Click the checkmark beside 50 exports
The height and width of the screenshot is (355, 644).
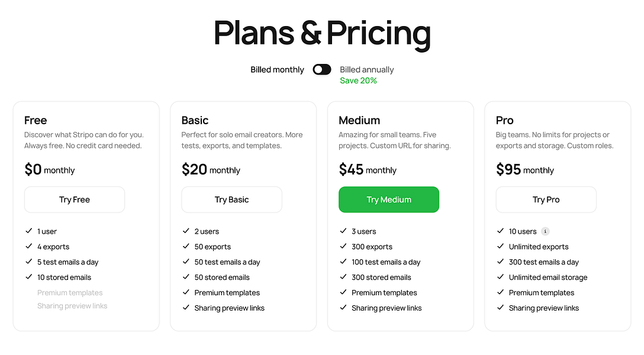tap(186, 246)
